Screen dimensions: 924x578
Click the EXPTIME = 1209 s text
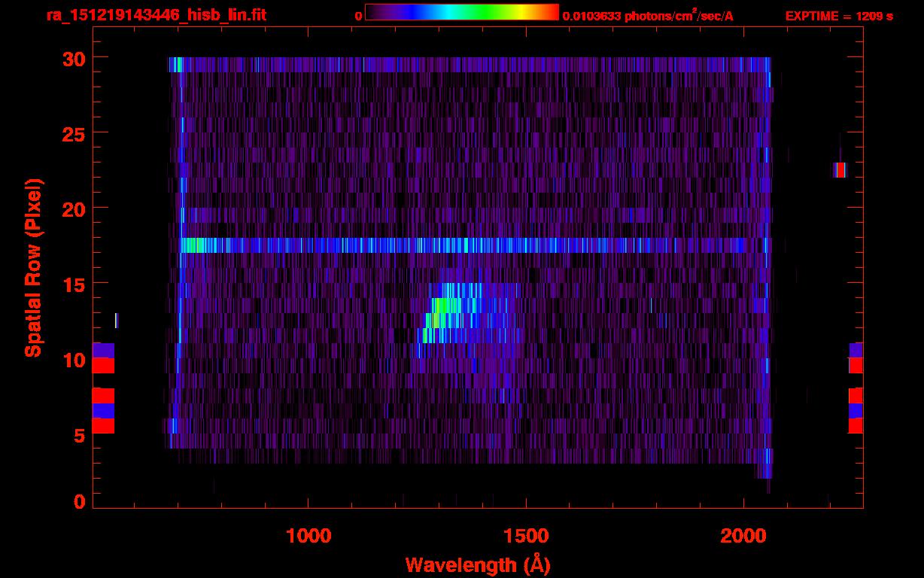click(839, 16)
